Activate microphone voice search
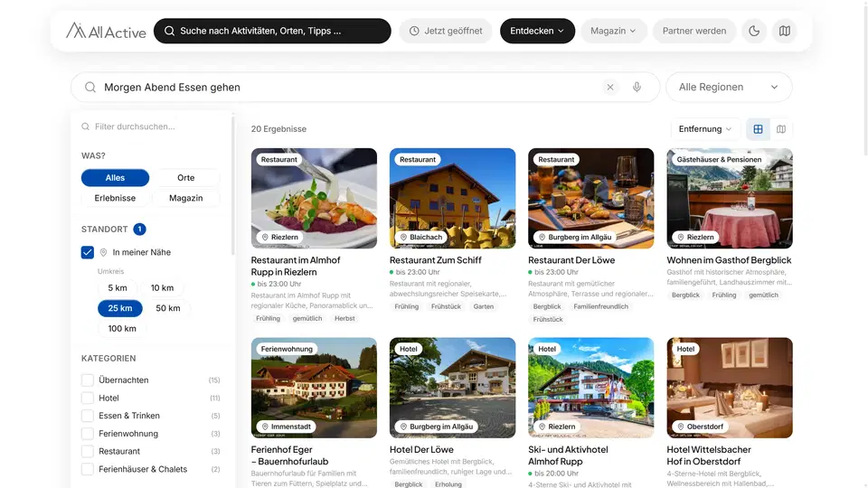868x488 pixels. (x=637, y=87)
